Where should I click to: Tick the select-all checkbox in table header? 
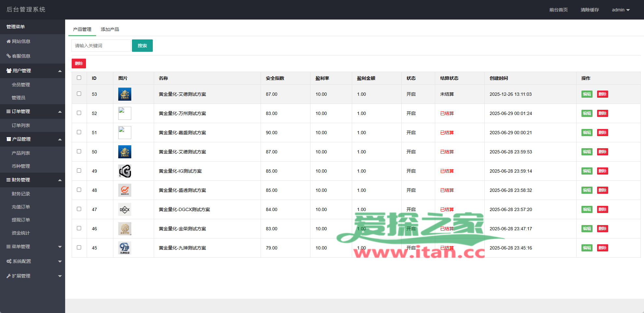pos(79,78)
